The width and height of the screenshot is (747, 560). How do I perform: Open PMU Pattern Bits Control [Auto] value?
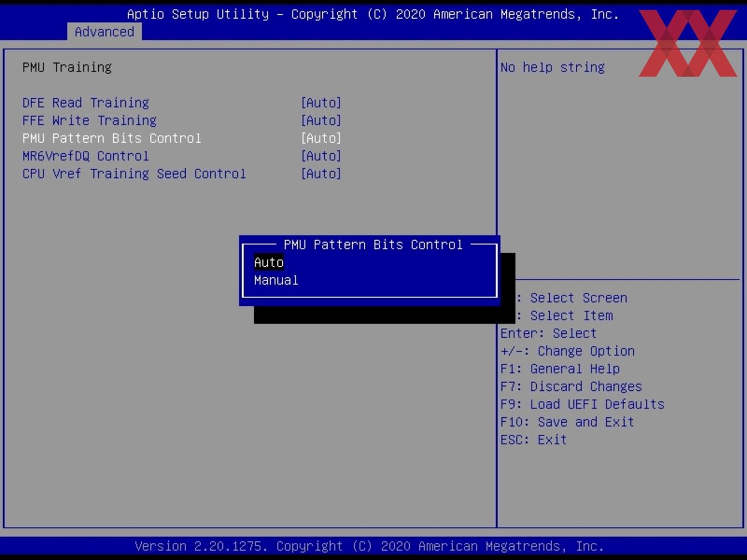tap(321, 138)
